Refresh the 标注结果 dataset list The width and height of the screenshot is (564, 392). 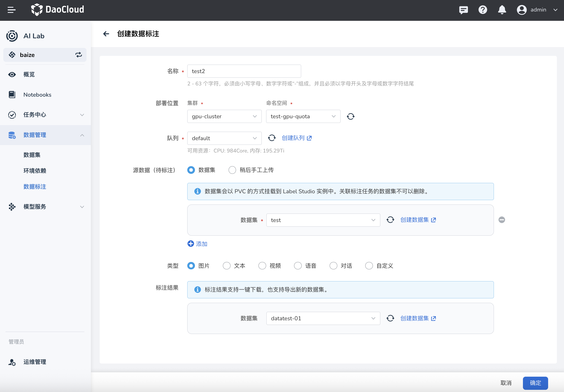pyautogui.click(x=390, y=318)
